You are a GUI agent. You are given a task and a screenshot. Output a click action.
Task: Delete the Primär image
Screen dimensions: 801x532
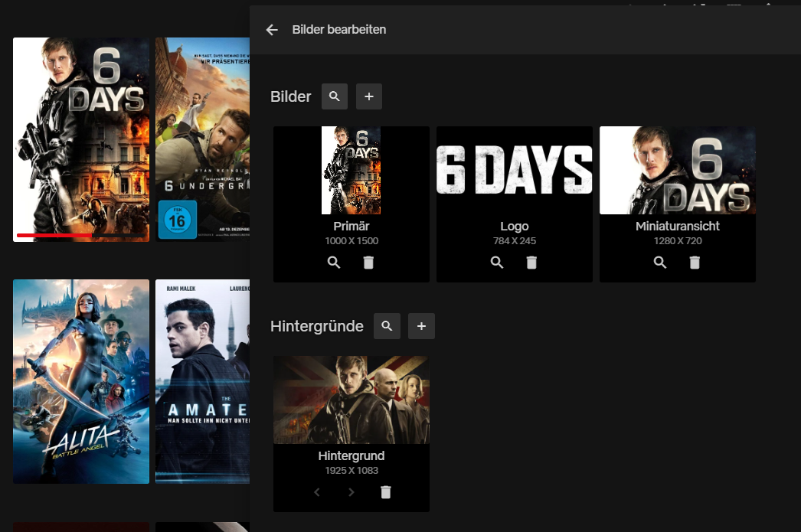[x=368, y=263]
